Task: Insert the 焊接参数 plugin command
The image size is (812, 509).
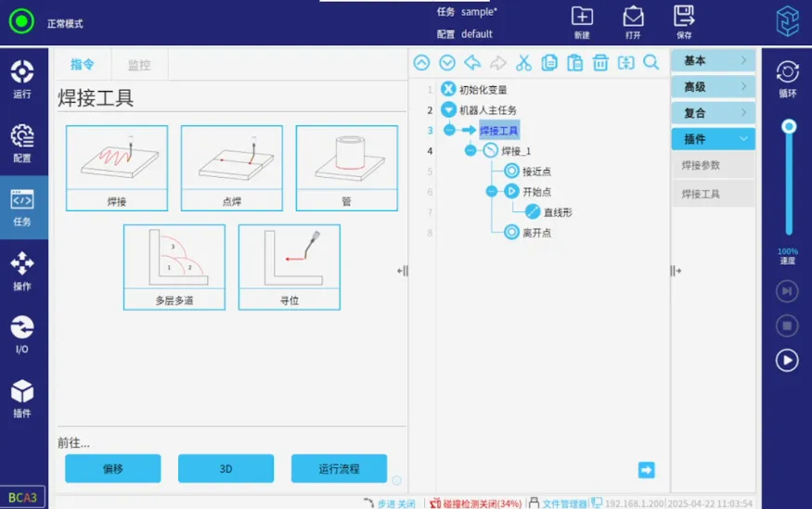Action: coord(713,166)
